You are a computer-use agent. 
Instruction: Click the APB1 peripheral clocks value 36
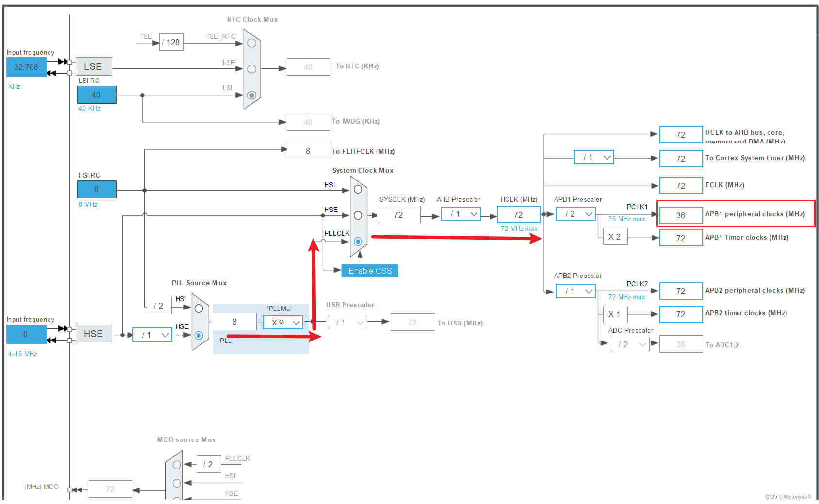(681, 215)
